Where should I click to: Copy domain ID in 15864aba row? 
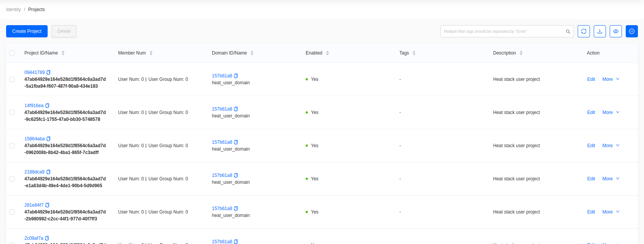click(236, 142)
